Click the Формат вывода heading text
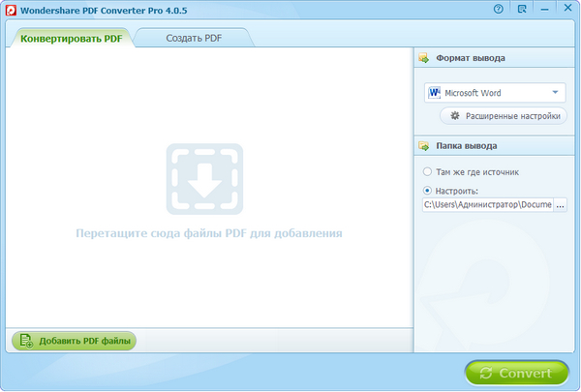This screenshot has height=392, width=581. [471, 58]
